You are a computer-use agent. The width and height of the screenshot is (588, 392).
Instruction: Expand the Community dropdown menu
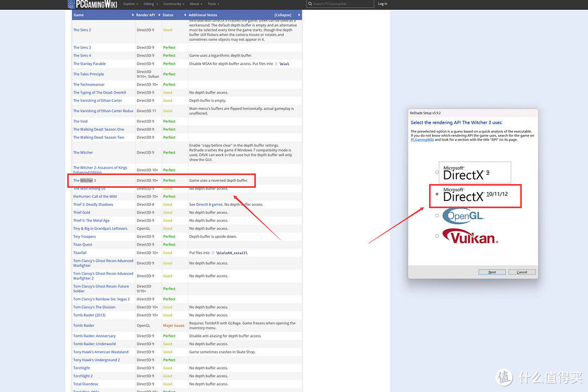pyautogui.click(x=174, y=4)
